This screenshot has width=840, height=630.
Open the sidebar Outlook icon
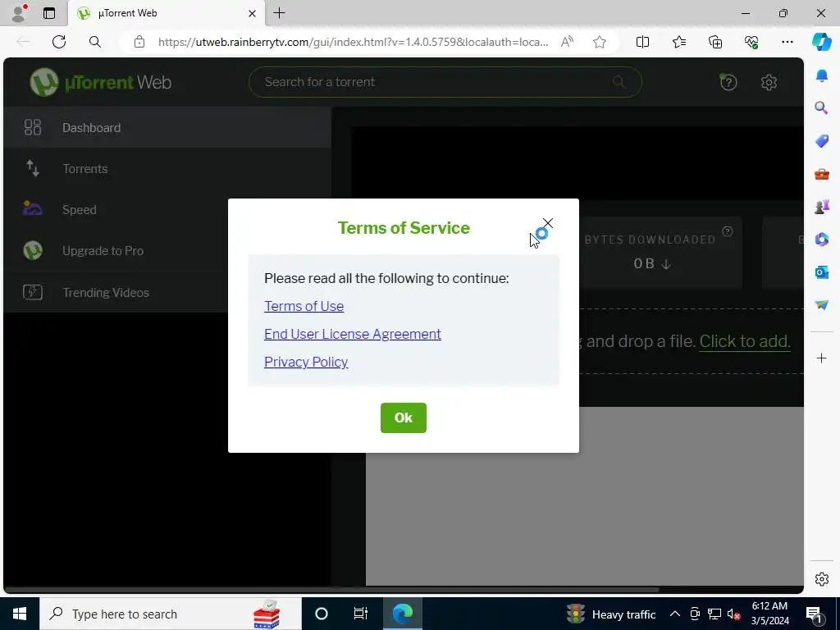pos(821,272)
